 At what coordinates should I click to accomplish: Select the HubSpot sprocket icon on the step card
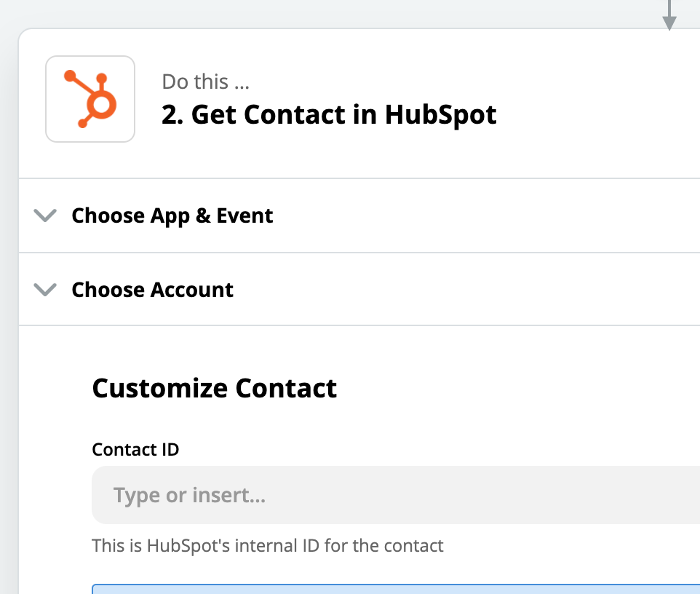coord(90,98)
